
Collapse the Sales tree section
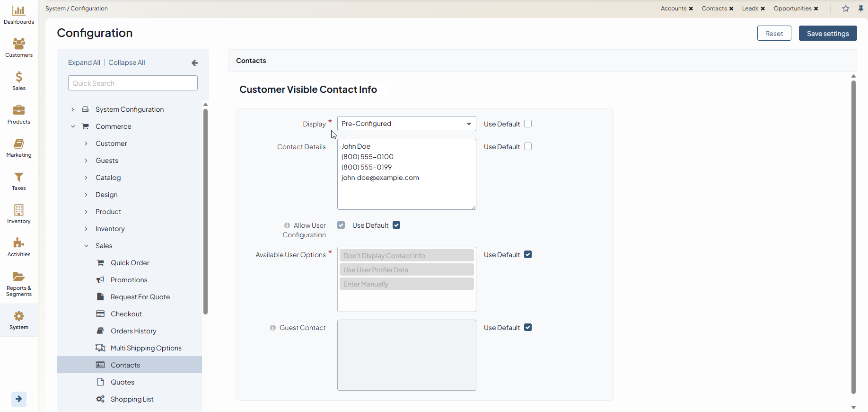tap(86, 246)
